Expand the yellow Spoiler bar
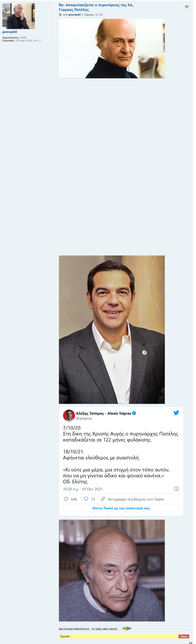 [x=119, y=636]
